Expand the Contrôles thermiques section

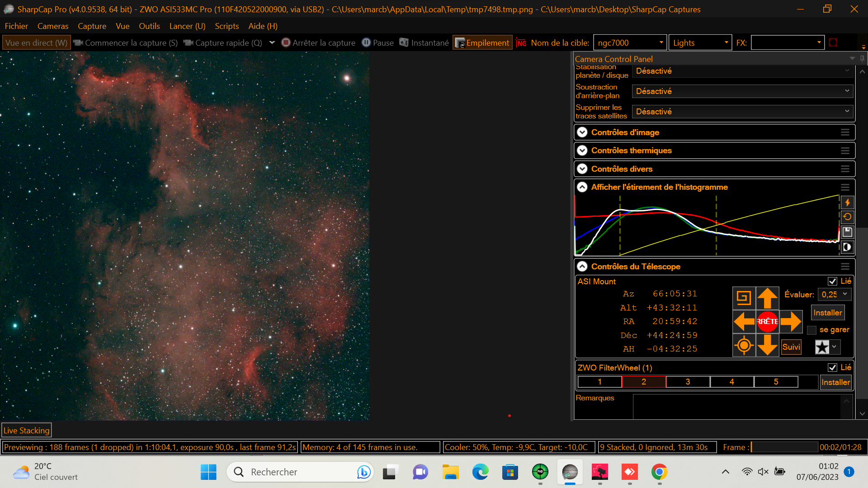pyautogui.click(x=582, y=150)
